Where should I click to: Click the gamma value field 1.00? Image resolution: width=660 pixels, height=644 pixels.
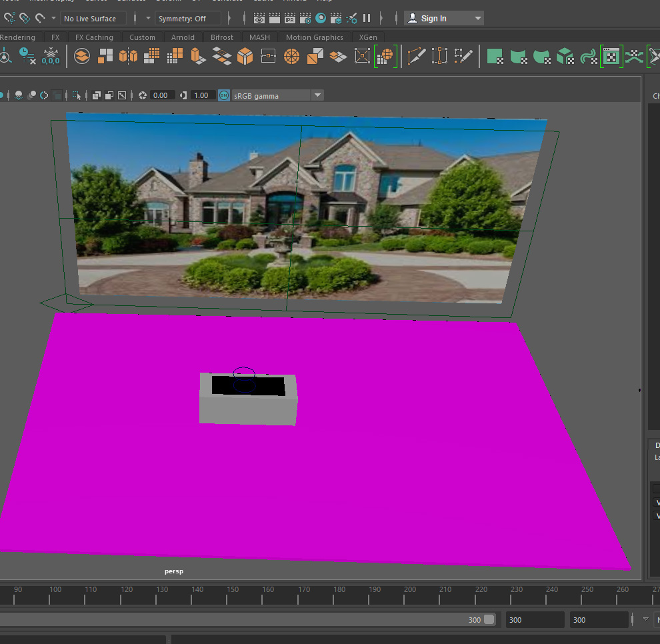pos(201,95)
